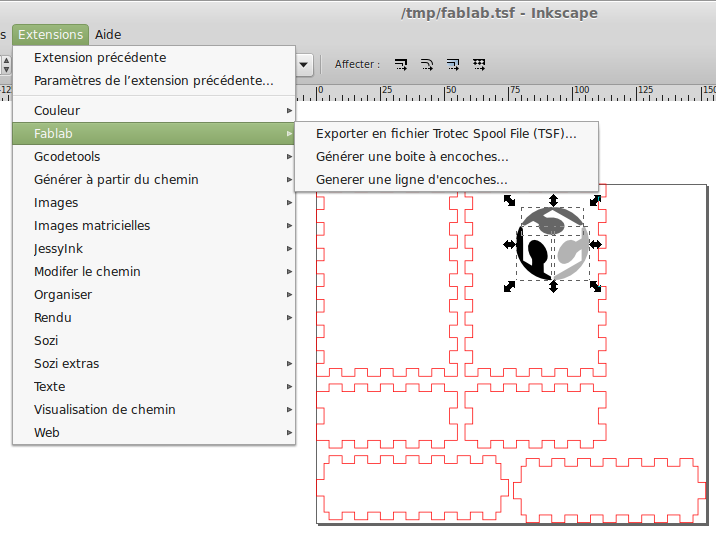
Task: Click the top-right scale handle of selected logo
Action: point(595,201)
